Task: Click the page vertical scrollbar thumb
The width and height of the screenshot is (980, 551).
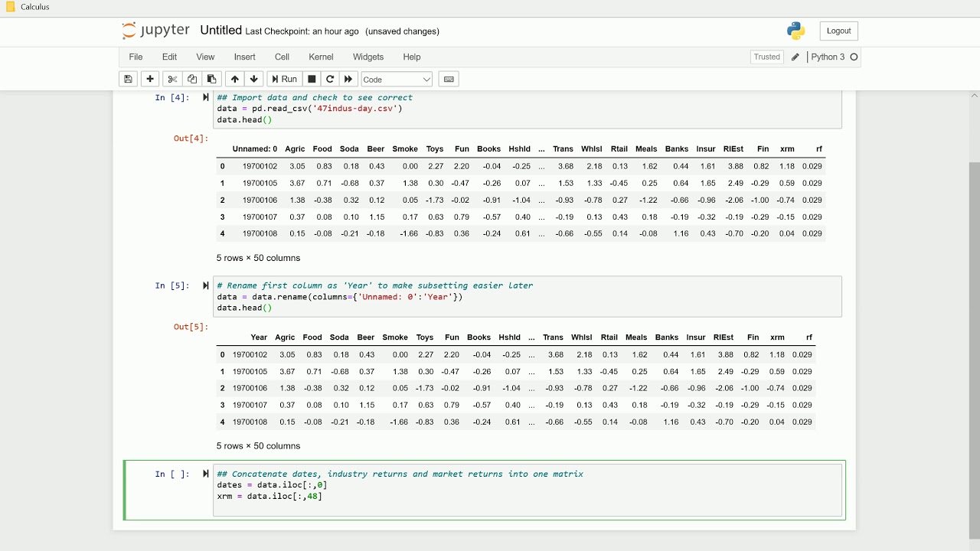Action: 974,350
